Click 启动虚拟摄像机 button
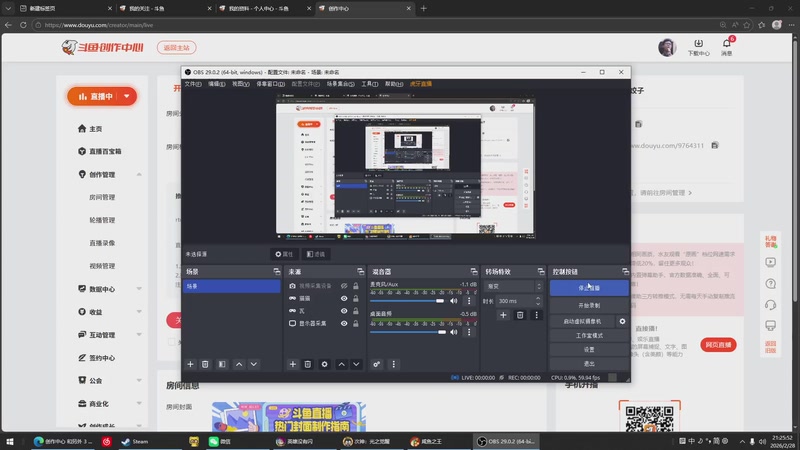 pos(582,321)
